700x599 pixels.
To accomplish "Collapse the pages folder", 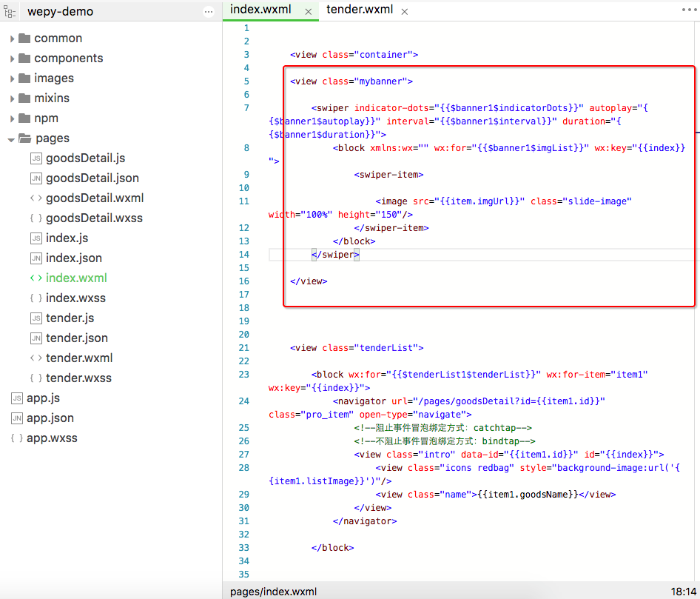I will click(13, 138).
